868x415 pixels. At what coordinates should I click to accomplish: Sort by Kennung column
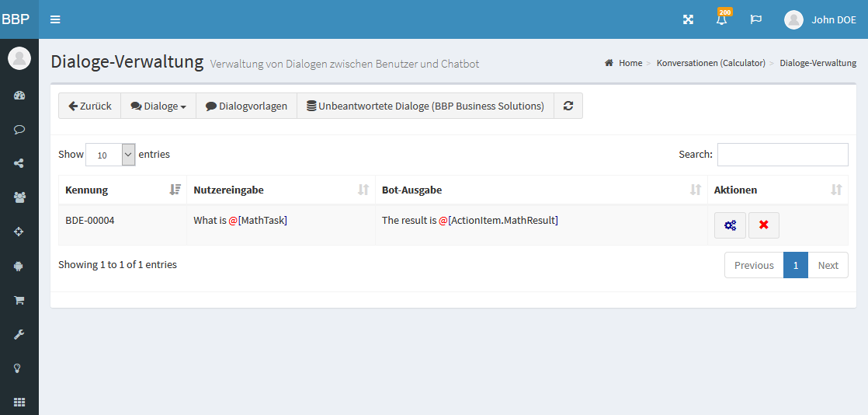123,190
